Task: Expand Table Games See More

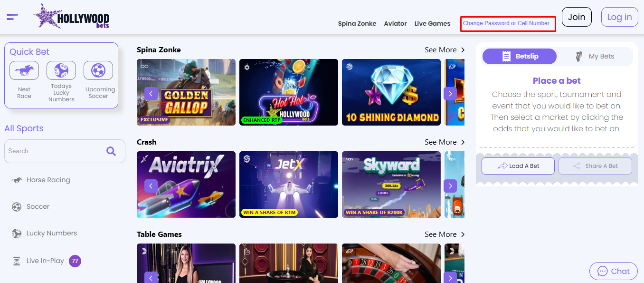Action: 445,234
